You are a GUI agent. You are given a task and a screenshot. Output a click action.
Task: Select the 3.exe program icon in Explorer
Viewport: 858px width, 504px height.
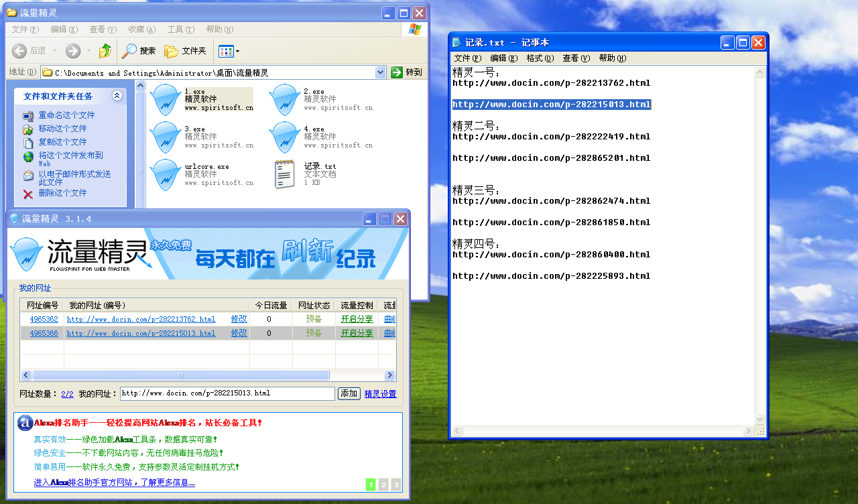[x=165, y=137]
